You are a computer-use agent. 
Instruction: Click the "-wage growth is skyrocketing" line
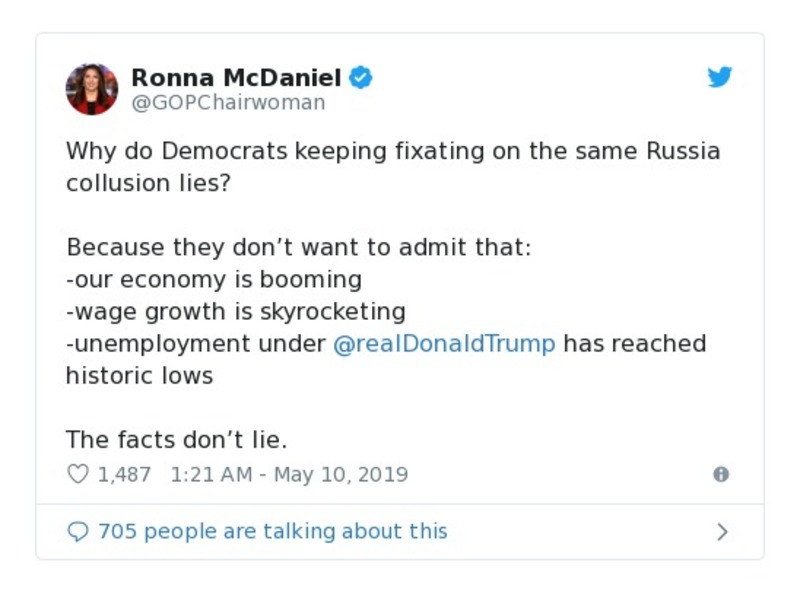235,311
